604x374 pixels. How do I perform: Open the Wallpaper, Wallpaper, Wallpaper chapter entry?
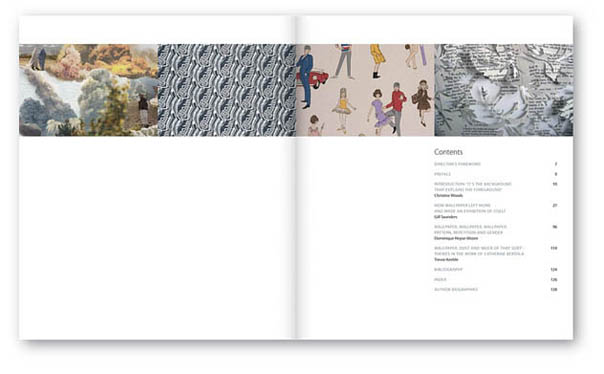pos(470,230)
